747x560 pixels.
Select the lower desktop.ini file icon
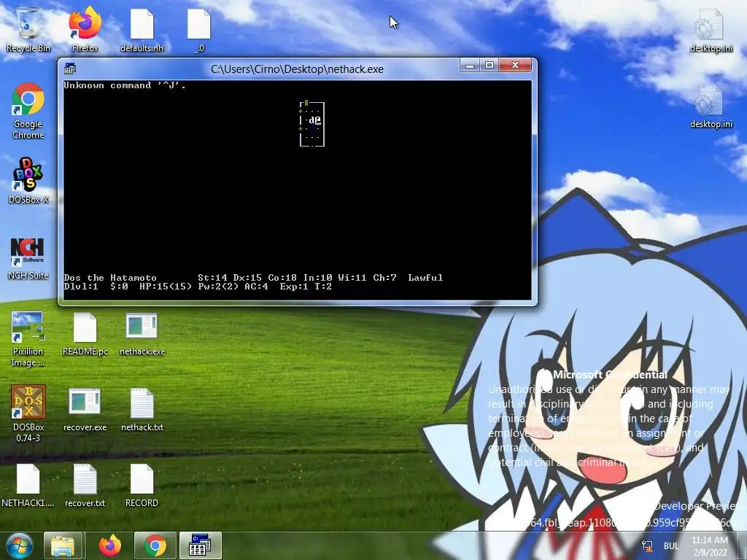(711, 106)
